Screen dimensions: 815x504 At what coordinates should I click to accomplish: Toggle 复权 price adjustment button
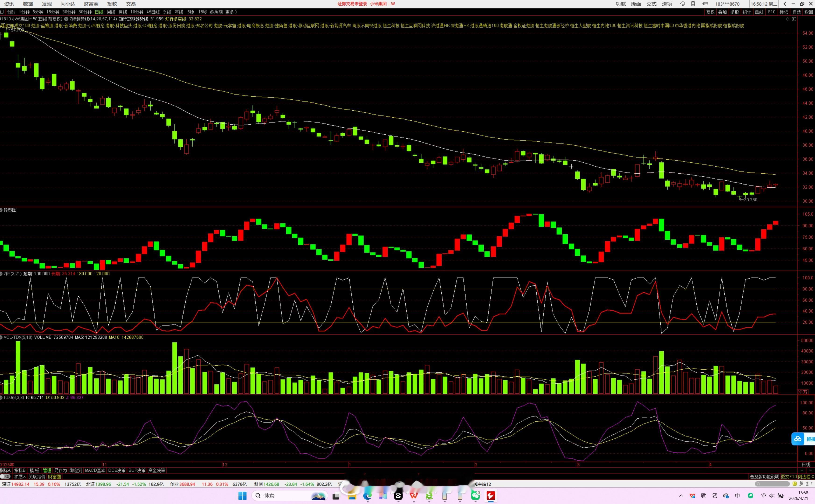click(x=711, y=12)
